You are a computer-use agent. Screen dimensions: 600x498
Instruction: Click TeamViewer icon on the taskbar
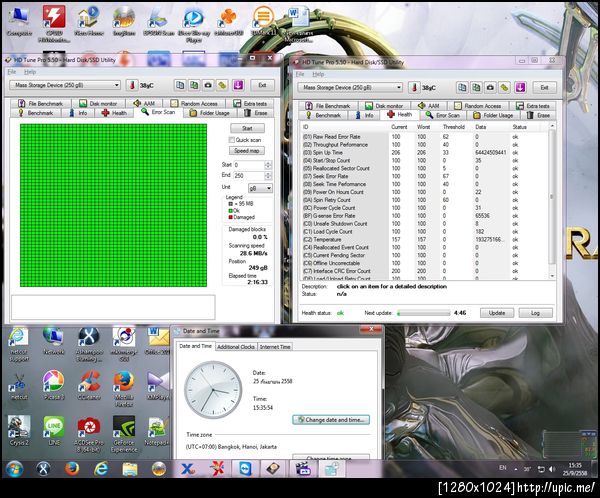coord(245,469)
